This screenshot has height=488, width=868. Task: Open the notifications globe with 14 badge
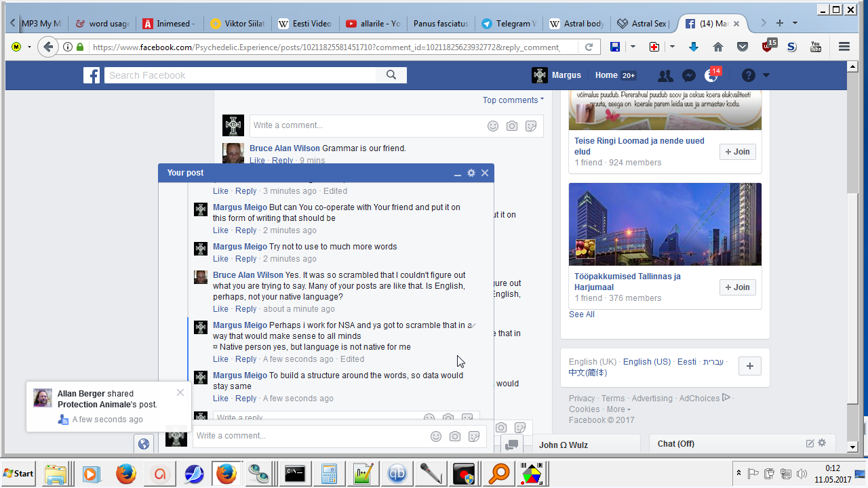711,75
